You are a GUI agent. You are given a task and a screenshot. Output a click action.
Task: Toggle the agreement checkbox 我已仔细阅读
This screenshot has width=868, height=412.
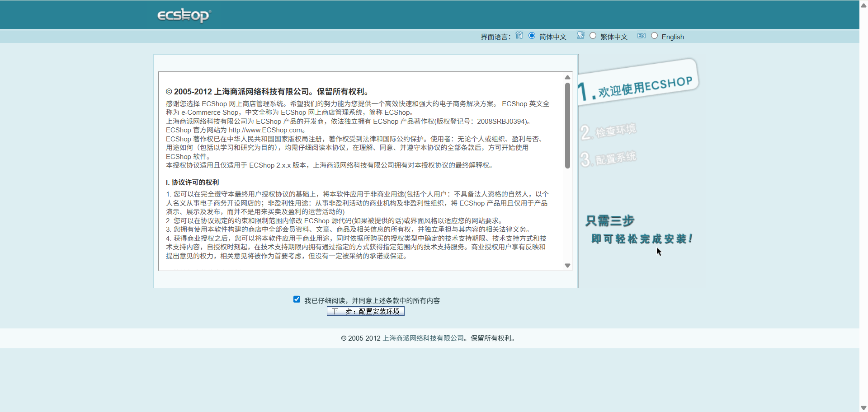(297, 299)
